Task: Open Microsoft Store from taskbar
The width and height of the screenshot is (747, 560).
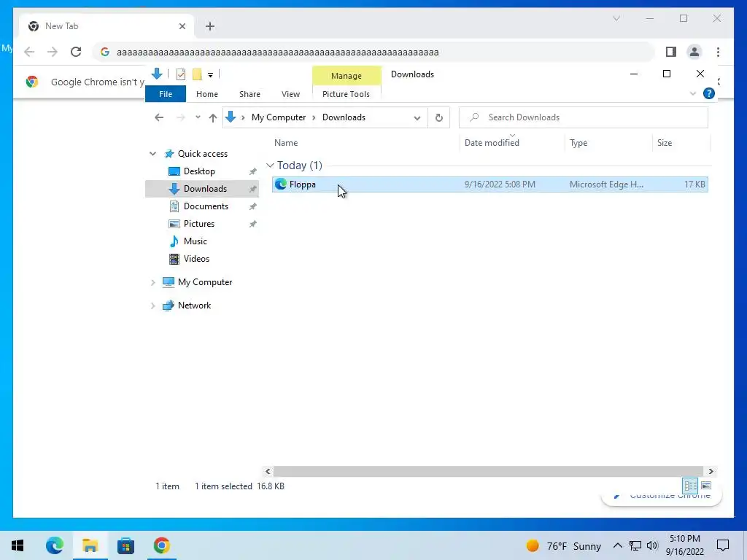Action: (125, 545)
